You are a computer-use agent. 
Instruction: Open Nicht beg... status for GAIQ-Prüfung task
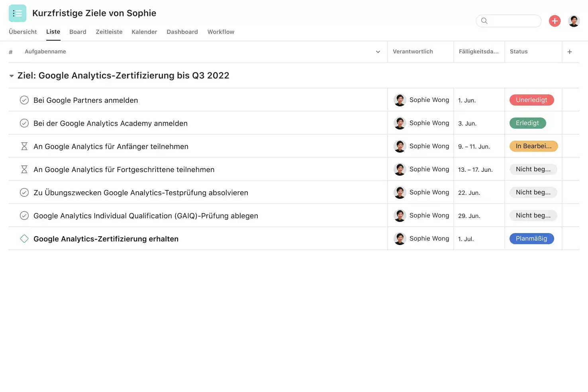pos(533,216)
